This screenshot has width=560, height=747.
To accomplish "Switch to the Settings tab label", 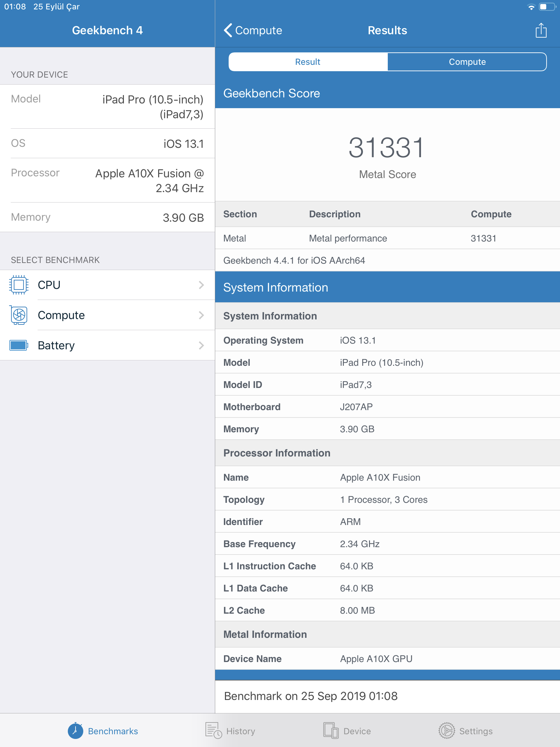I will tap(476, 731).
